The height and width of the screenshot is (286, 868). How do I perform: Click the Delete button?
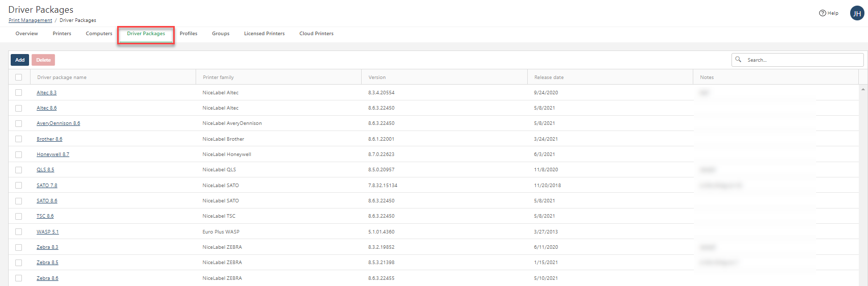43,60
